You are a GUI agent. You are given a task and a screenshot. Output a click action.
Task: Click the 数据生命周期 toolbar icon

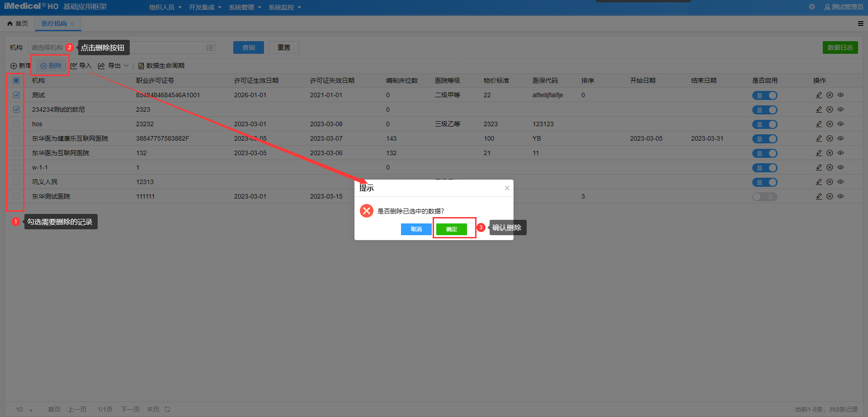click(x=141, y=66)
